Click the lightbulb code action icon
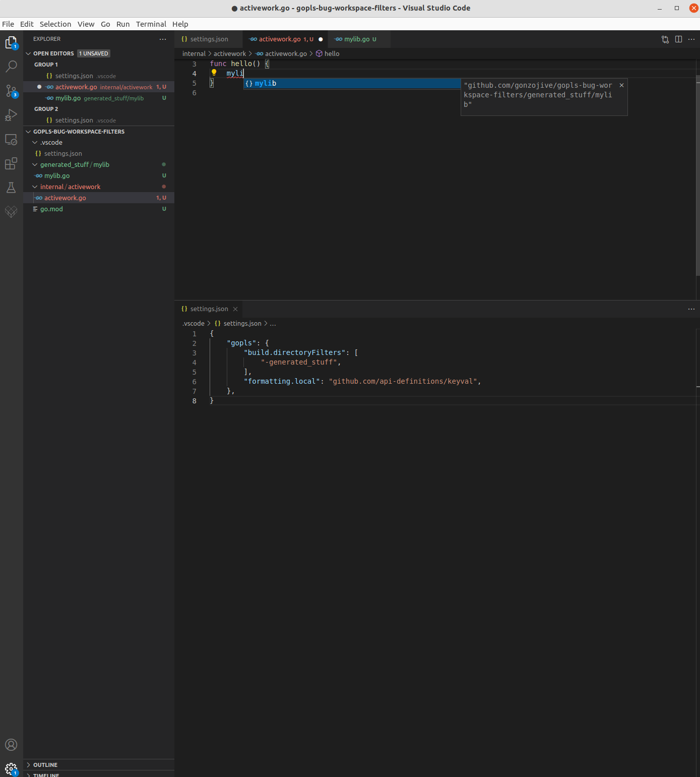The height and width of the screenshot is (777, 700). [x=214, y=73]
